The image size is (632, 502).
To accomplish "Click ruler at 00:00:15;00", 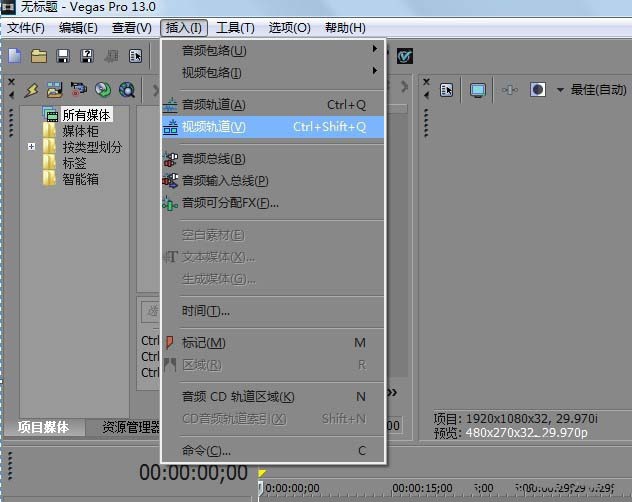I will pyautogui.click(x=422, y=488).
